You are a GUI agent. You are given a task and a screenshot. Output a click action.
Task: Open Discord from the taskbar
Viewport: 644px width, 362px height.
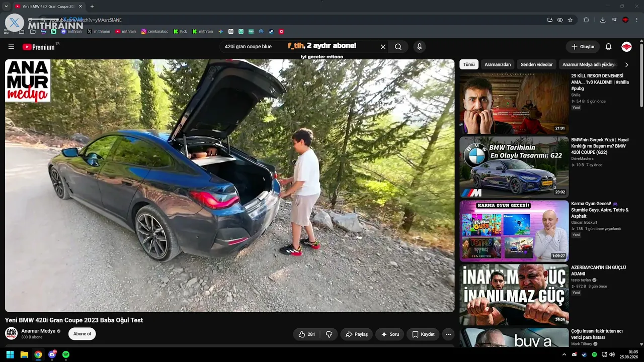(x=52, y=354)
